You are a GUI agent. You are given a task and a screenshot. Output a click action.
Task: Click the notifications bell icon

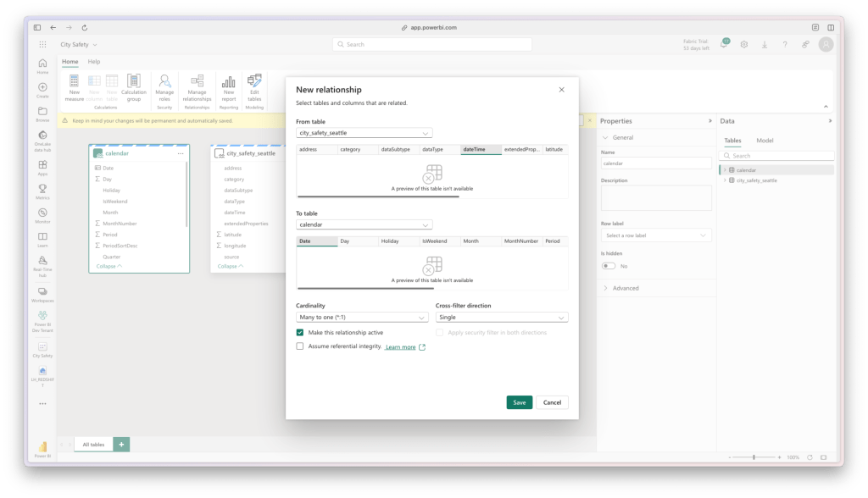click(x=724, y=45)
